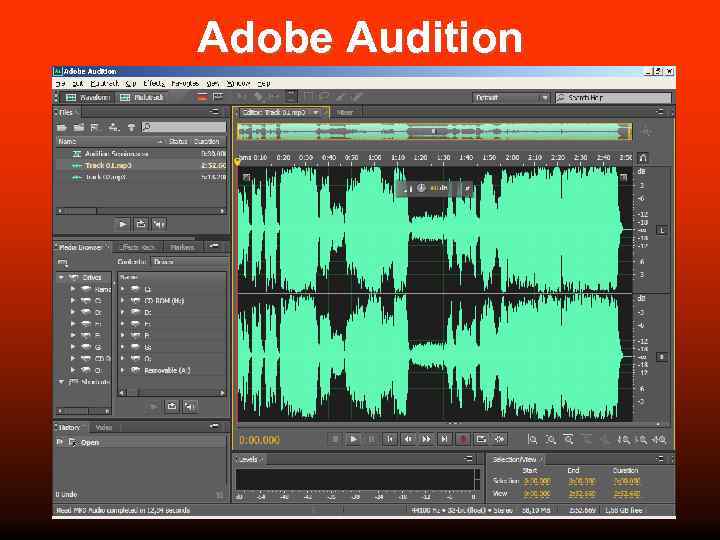
Task: Switch to Effects Rack tab
Action: [x=138, y=247]
